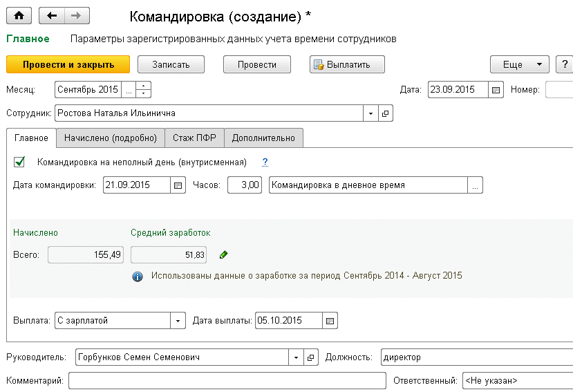Open calendar for the Дата field
This screenshot has height=392, width=573.
(x=496, y=90)
